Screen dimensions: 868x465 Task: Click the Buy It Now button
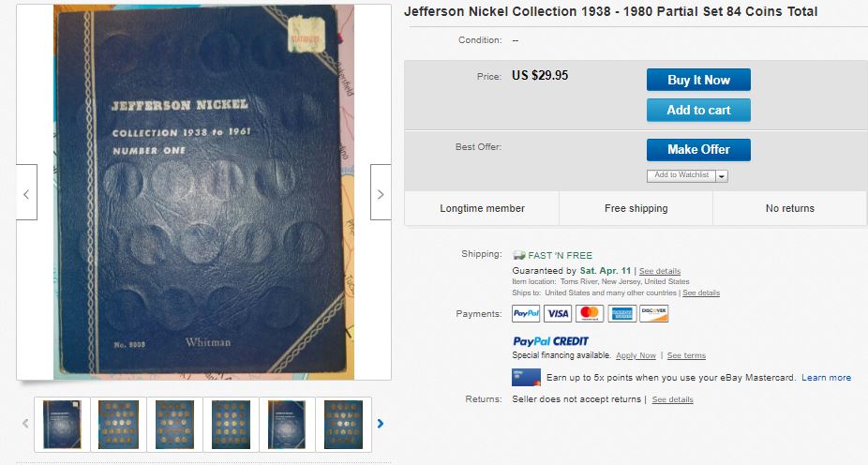click(x=698, y=80)
